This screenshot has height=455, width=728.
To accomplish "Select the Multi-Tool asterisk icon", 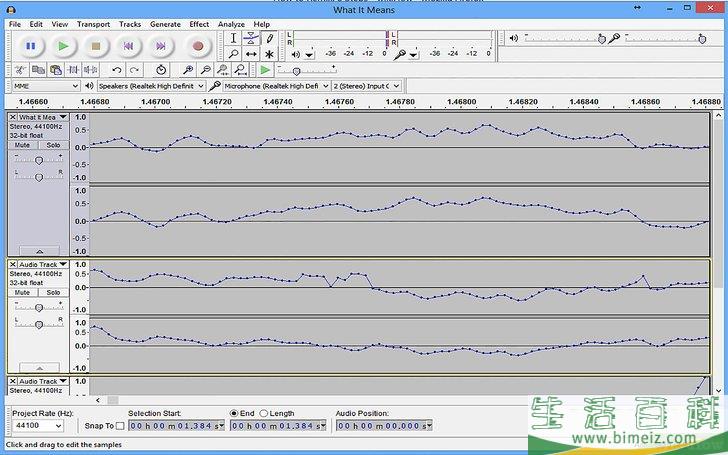I will 269,54.
